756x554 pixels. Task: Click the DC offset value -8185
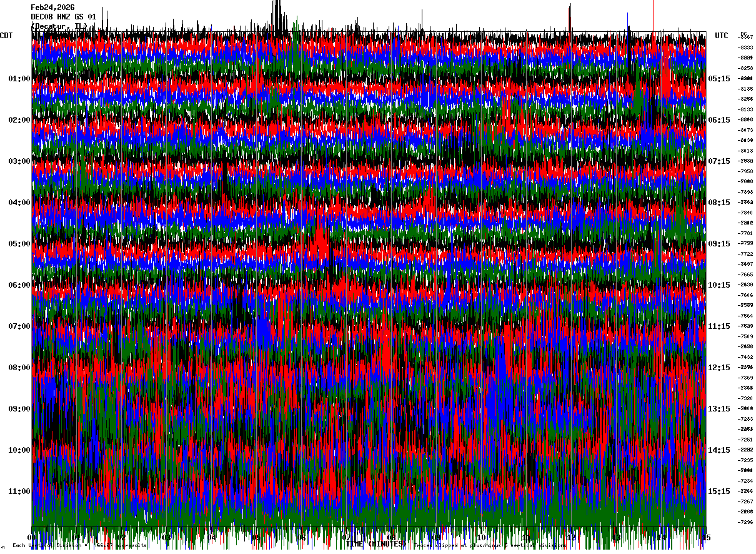(746, 89)
